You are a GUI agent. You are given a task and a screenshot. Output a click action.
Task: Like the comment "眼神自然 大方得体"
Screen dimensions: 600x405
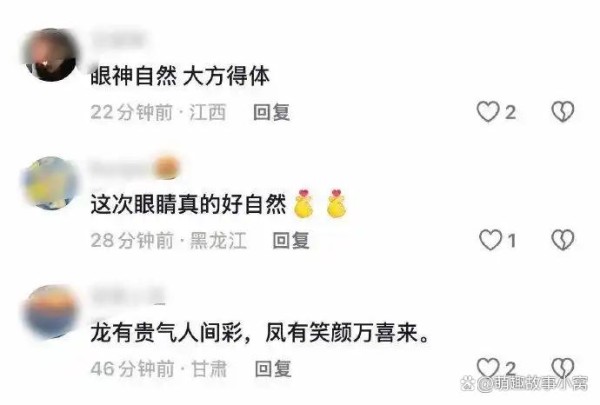pos(488,112)
